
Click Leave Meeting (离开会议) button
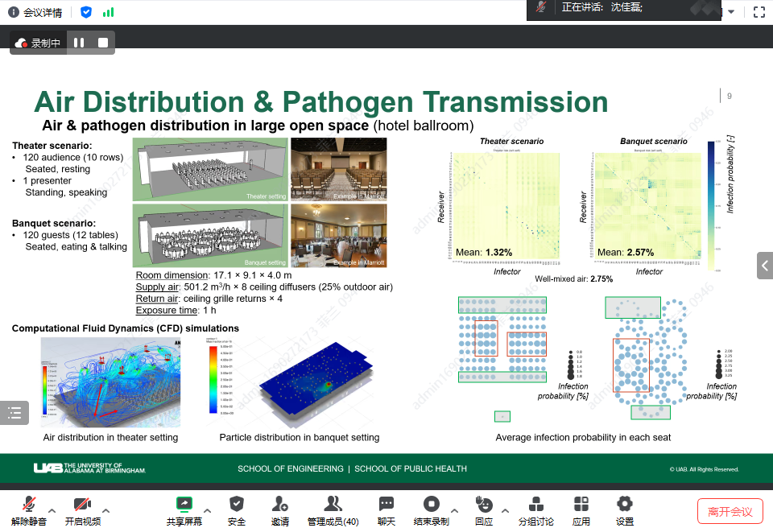pyautogui.click(x=730, y=511)
